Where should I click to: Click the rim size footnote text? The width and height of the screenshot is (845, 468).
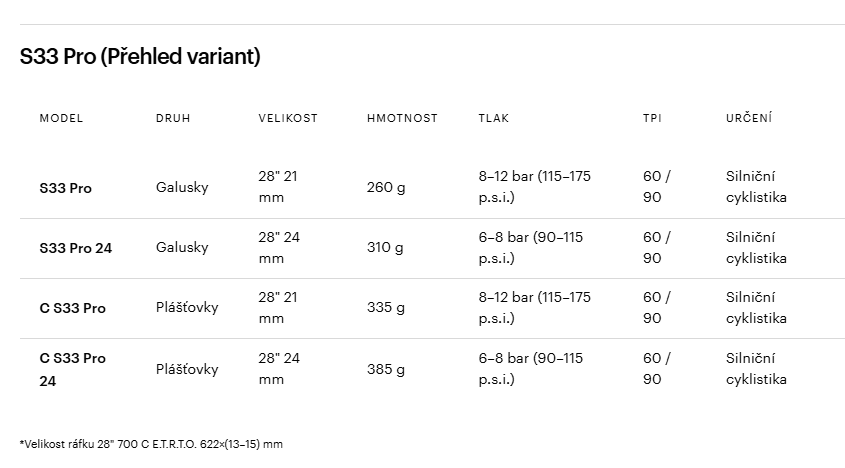(x=151, y=444)
